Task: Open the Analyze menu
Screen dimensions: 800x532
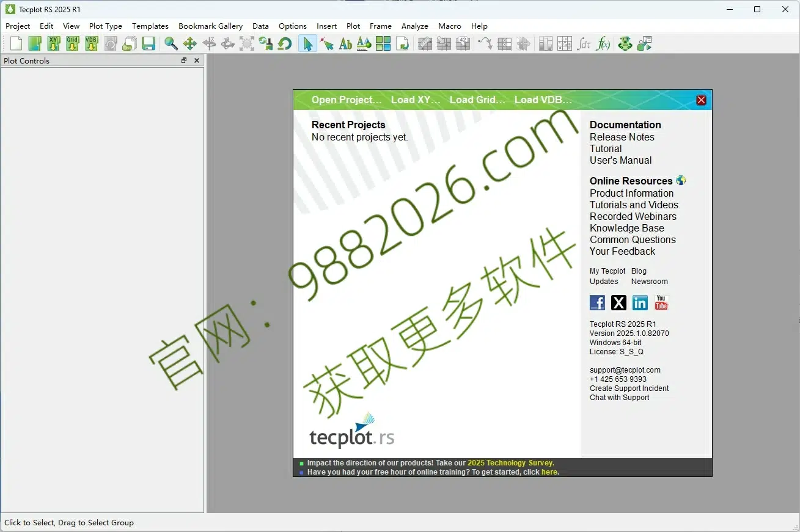Action: click(x=415, y=26)
